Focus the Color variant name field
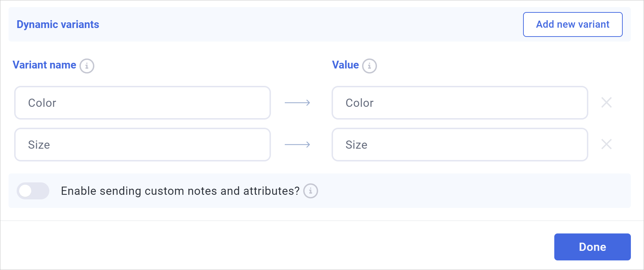 pos(143,103)
